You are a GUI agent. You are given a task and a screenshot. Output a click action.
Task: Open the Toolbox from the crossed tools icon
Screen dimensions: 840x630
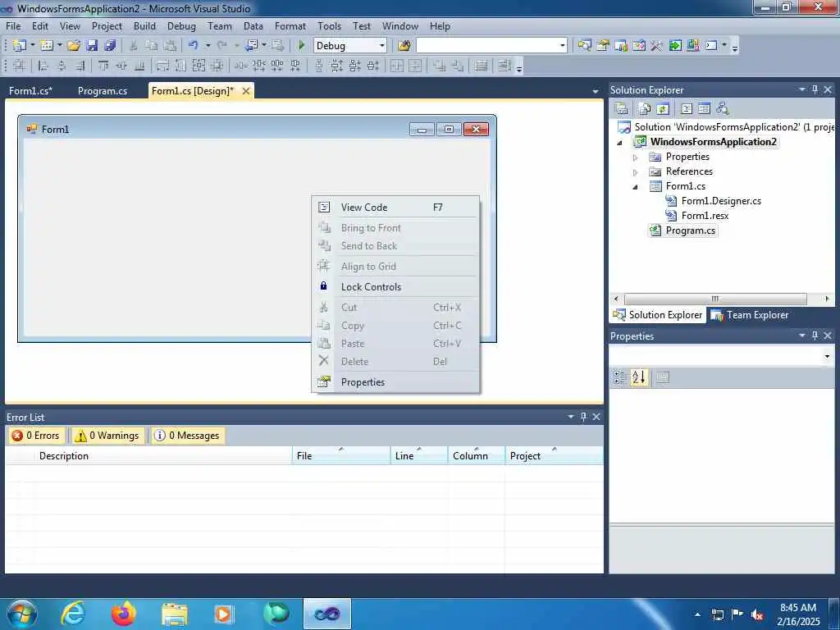click(657, 46)
